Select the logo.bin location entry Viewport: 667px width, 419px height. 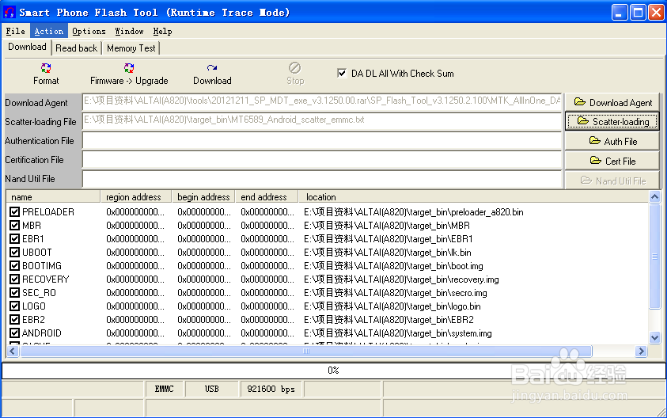point(392,306)
